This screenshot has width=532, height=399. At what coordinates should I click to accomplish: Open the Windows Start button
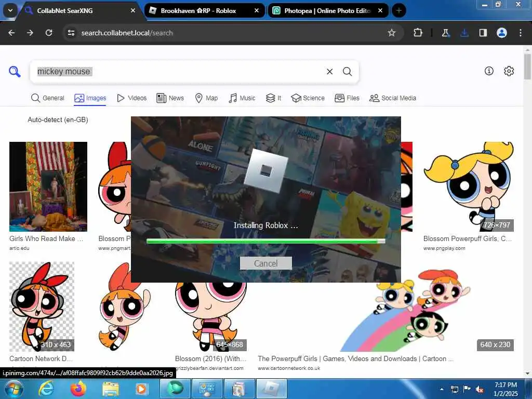14,389
